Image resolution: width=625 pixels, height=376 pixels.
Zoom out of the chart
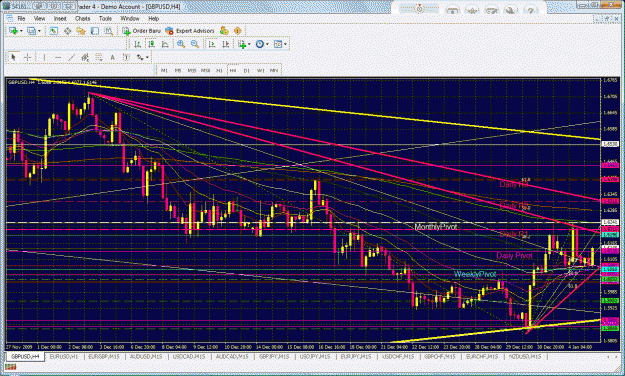(x=195, y=44)
